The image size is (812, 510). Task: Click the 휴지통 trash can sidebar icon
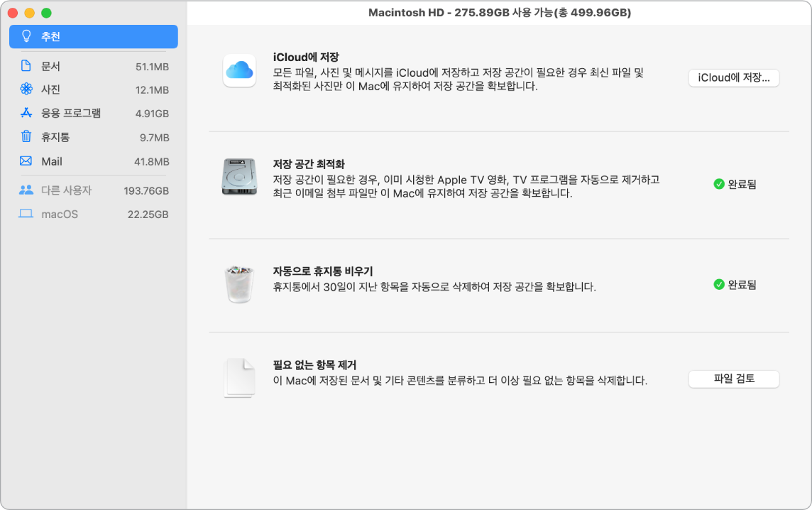(x=26, y=136)
